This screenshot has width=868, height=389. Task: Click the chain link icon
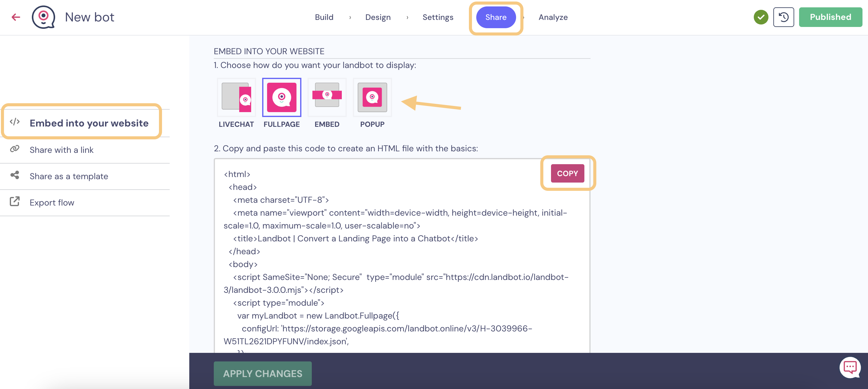pos(15,149)
